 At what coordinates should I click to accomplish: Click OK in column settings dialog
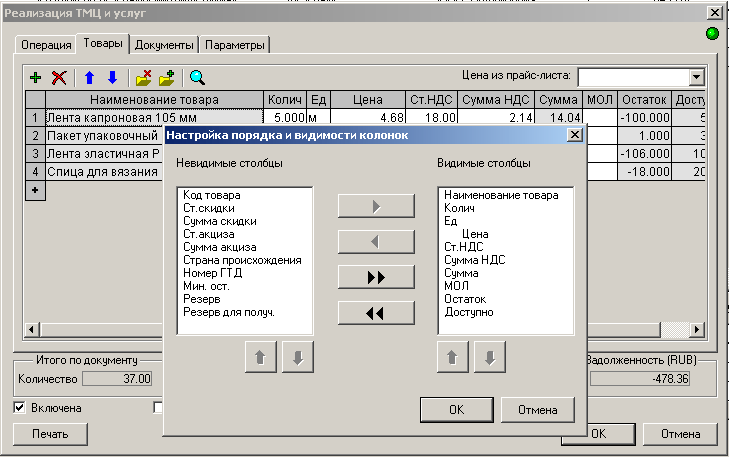(x=457, y=410)
